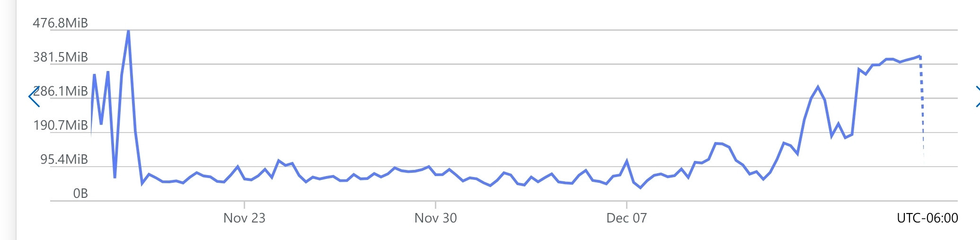Click the right chevron to pan chart forward
The image size is (980, 240).
click(x=977, y=97)
